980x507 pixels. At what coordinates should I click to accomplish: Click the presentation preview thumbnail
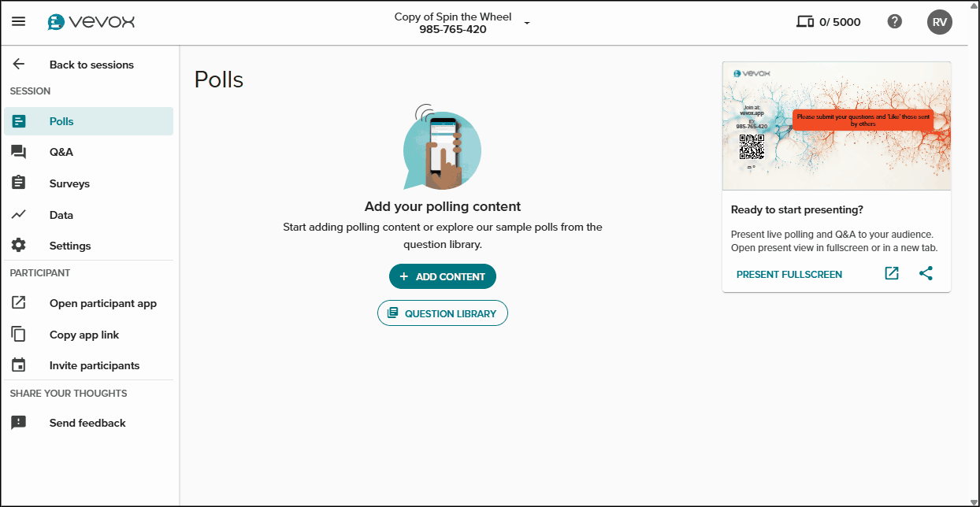point(836,126)
